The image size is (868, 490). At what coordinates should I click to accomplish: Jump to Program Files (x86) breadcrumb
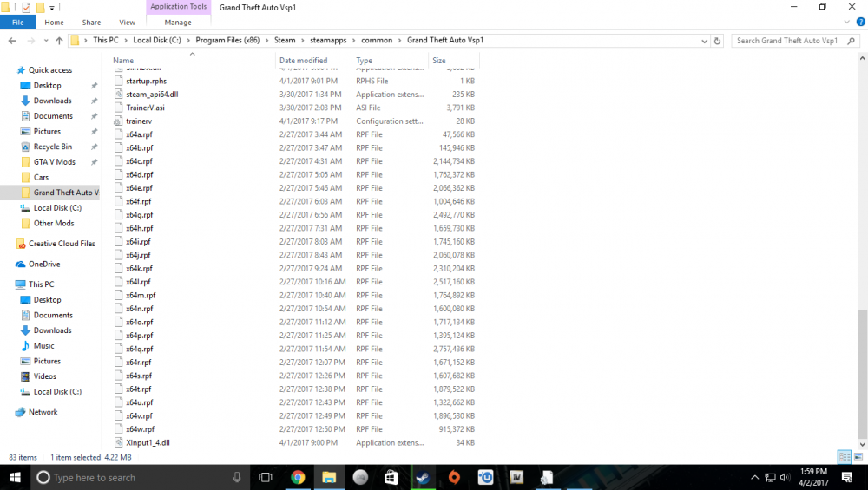point(227,41)
